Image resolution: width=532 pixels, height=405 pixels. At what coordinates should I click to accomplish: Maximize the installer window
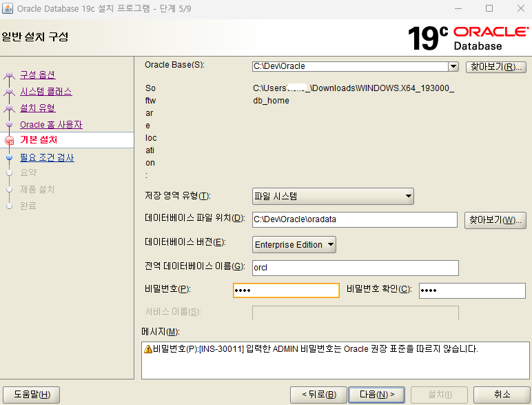pos(489,8)
